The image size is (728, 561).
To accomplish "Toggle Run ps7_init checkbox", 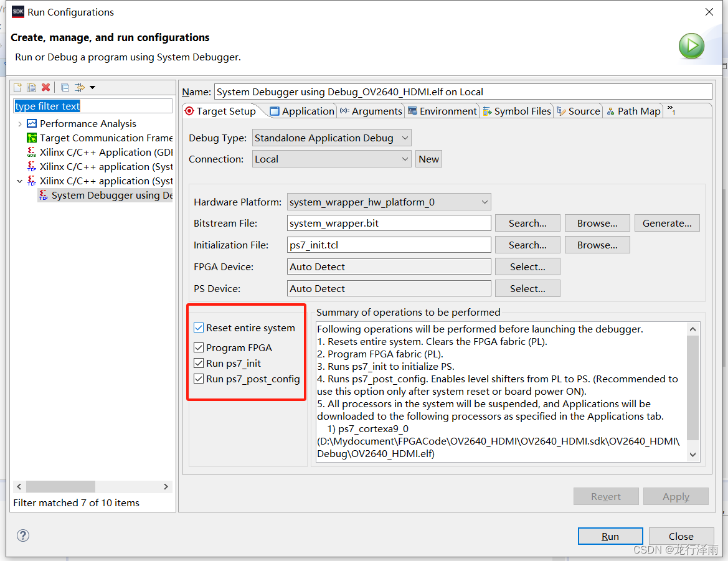I will [x=199, y=363].
